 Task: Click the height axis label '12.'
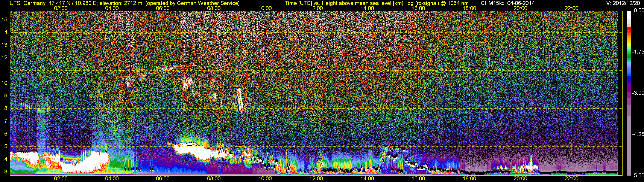(5, 58)
